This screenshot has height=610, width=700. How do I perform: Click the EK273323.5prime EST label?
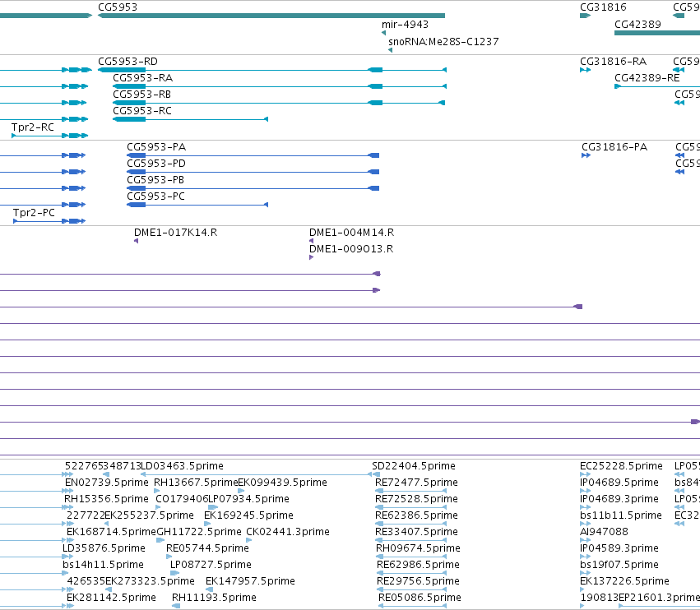(x=150, y=581)
